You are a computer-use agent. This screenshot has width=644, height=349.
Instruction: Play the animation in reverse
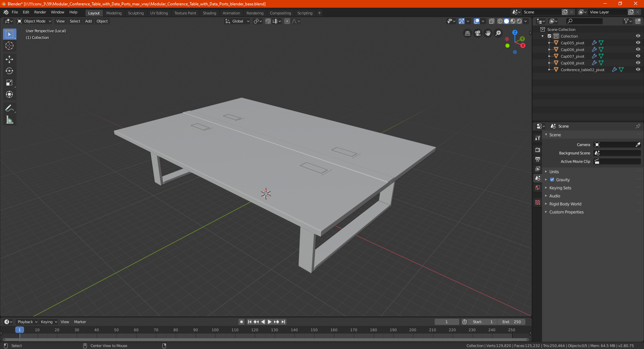coord(263,322)
